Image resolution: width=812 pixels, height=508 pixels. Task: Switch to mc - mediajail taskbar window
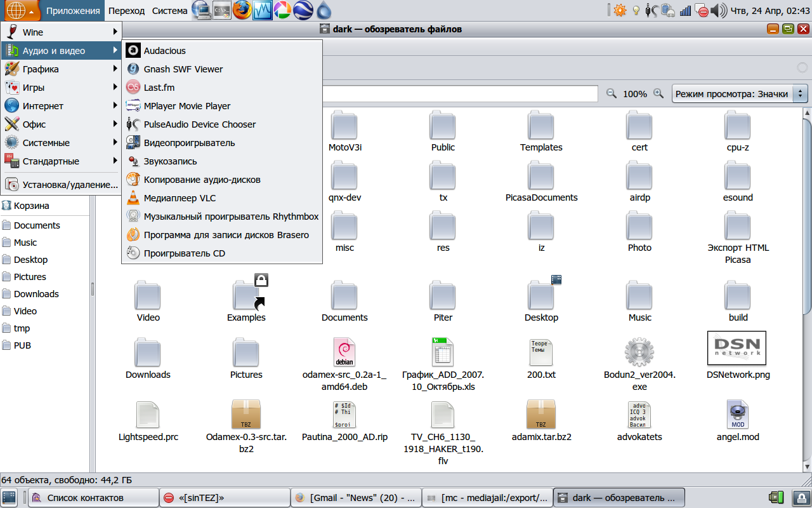(487, 498)
